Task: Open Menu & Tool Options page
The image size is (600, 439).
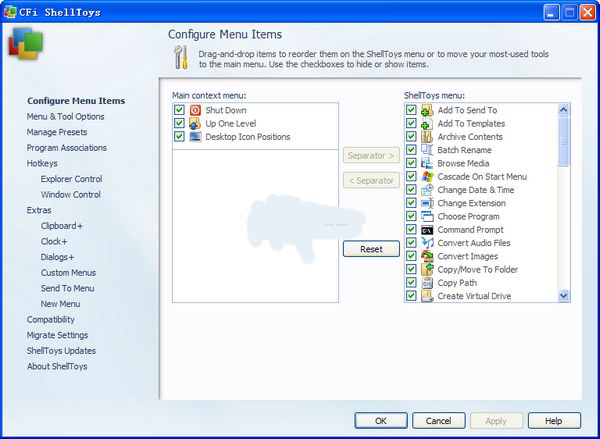Action: [65, 117]
